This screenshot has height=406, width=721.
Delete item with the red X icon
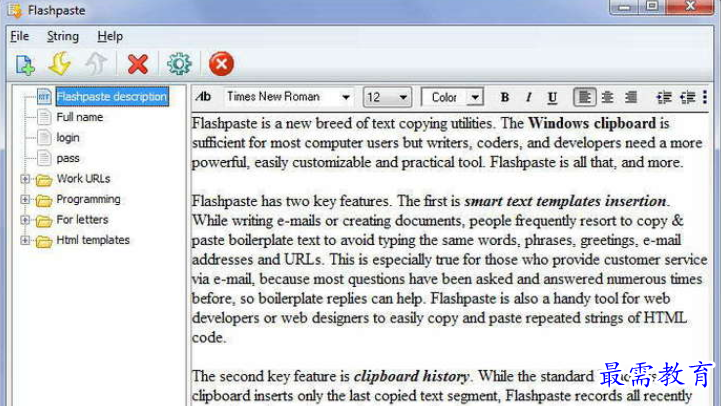(x=137, y=64)
